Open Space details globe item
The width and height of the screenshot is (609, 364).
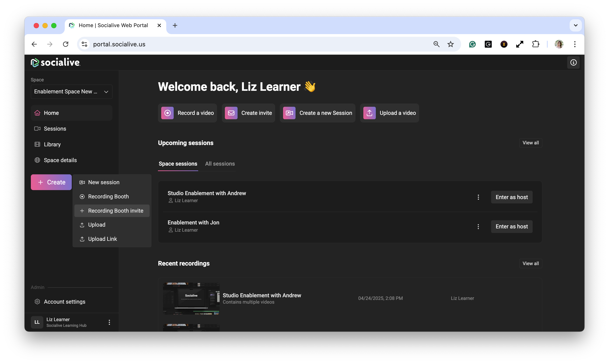click(x=60, y=160)
